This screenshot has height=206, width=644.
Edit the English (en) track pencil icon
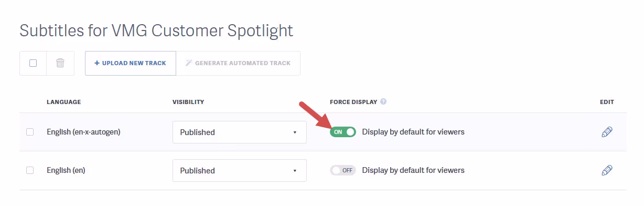click(x=607, y=170)
